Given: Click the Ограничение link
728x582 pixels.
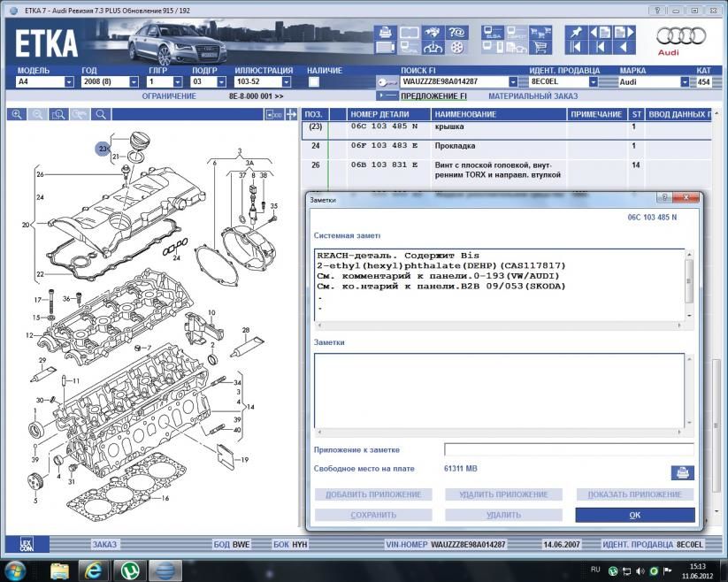Looking at the screenshot, I should coord(169,96).
